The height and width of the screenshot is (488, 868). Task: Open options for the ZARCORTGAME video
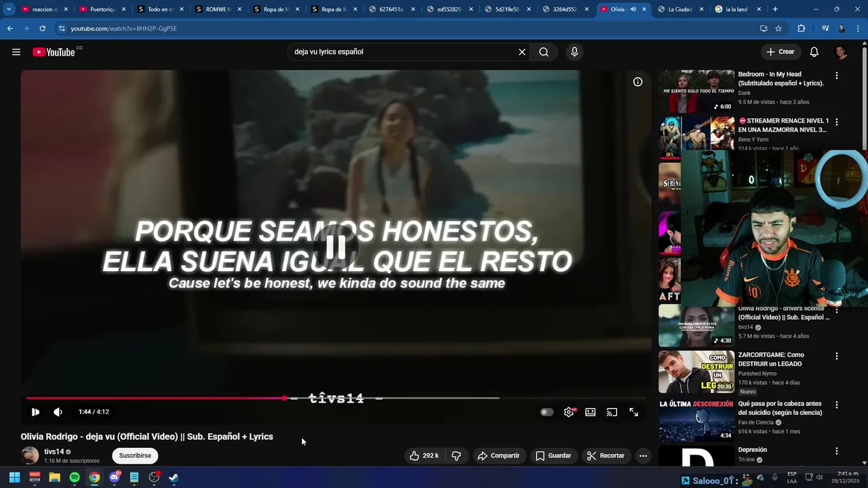[836, 357]
